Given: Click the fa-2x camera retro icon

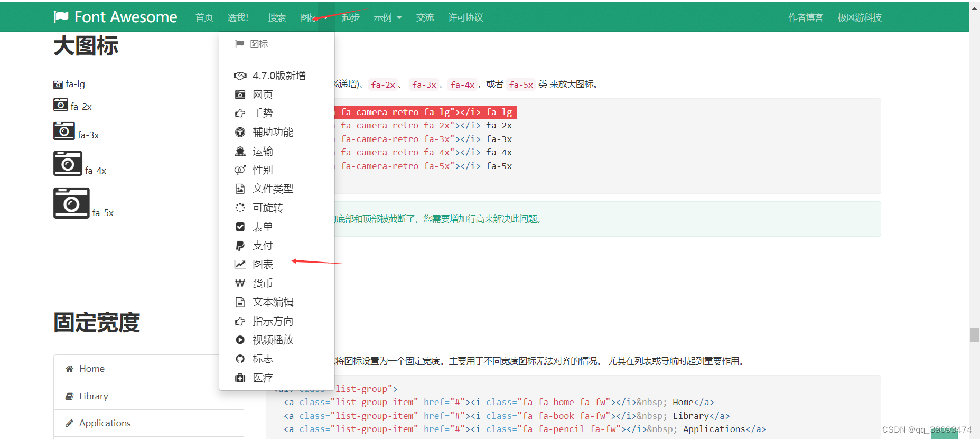Looking at the screenshot, I should coord(60,105).
